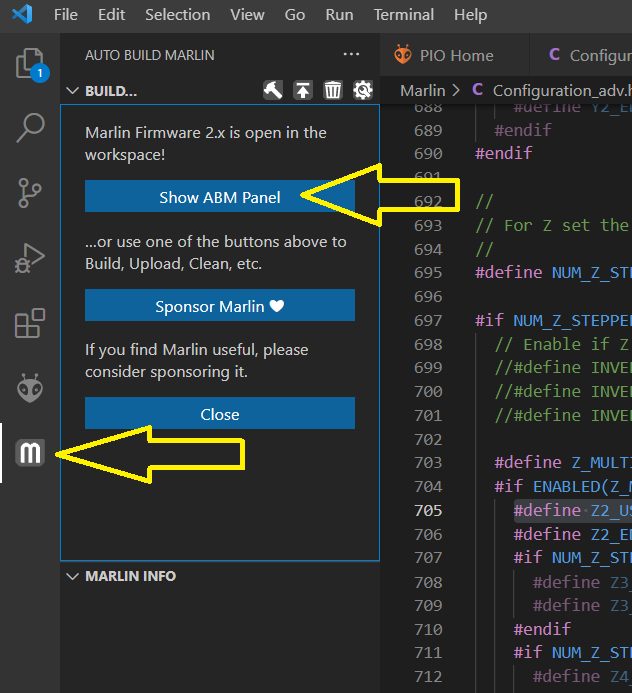Image resolution: width=632 pixels, height=693 pixels.
Task: Collapse the BUILD section chevron
Action: (x=72, y=91)
